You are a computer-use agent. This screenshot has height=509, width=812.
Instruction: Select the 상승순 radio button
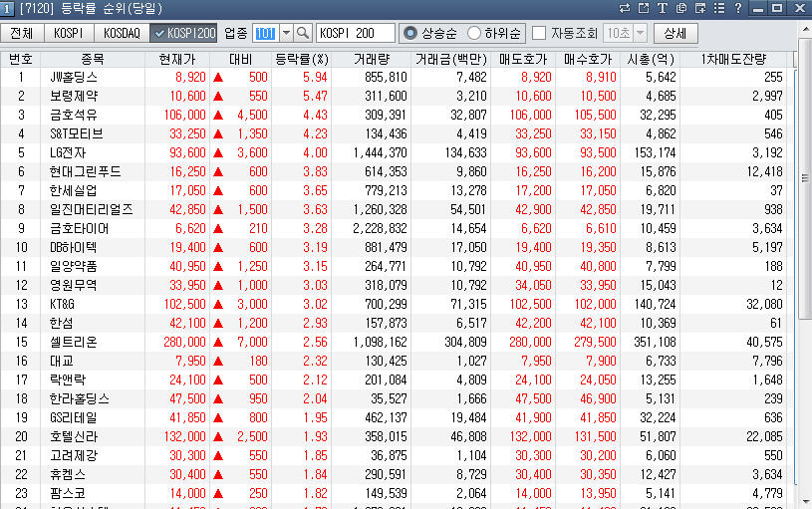[409, 33]
